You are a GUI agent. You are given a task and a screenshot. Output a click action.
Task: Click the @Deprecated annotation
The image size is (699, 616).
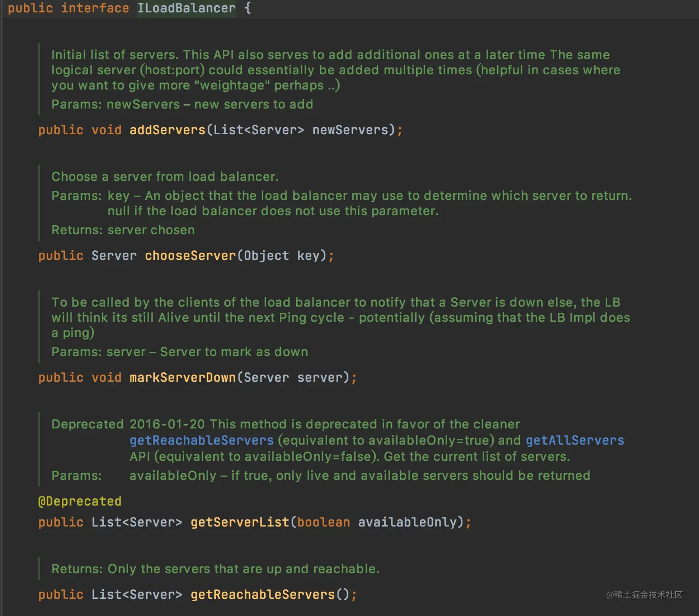coord(80,501)
